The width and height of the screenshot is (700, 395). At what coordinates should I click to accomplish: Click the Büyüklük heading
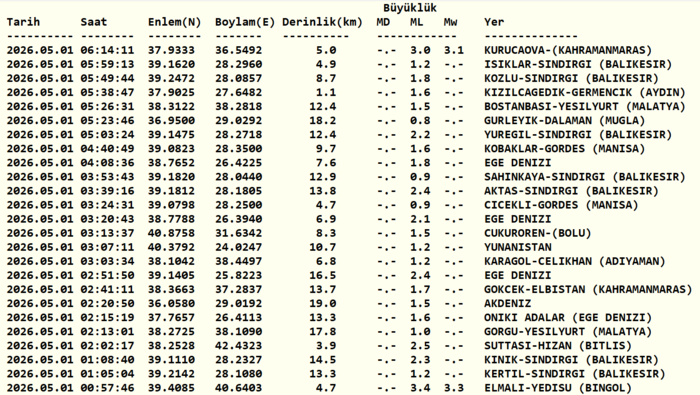tap(410, 8)
